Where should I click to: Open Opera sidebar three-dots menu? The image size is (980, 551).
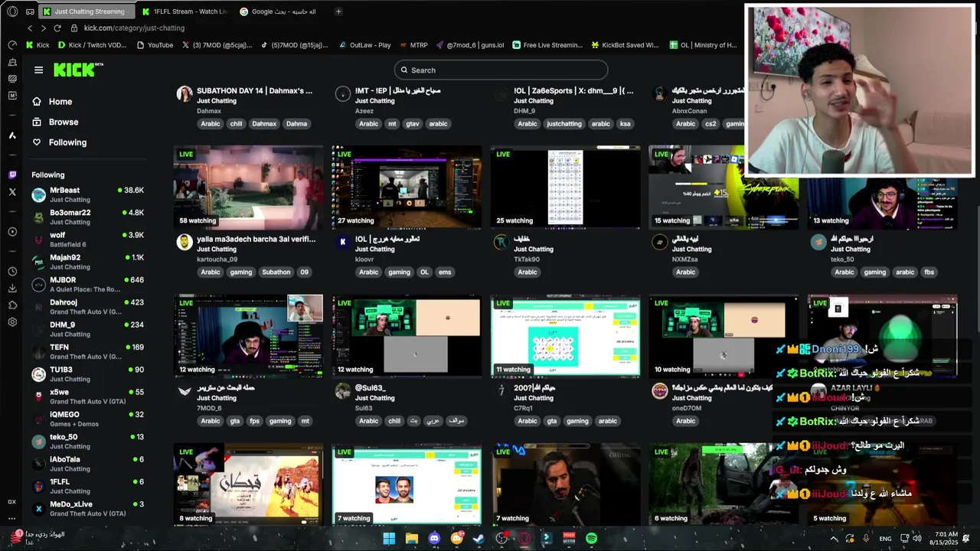click(12, 519)
